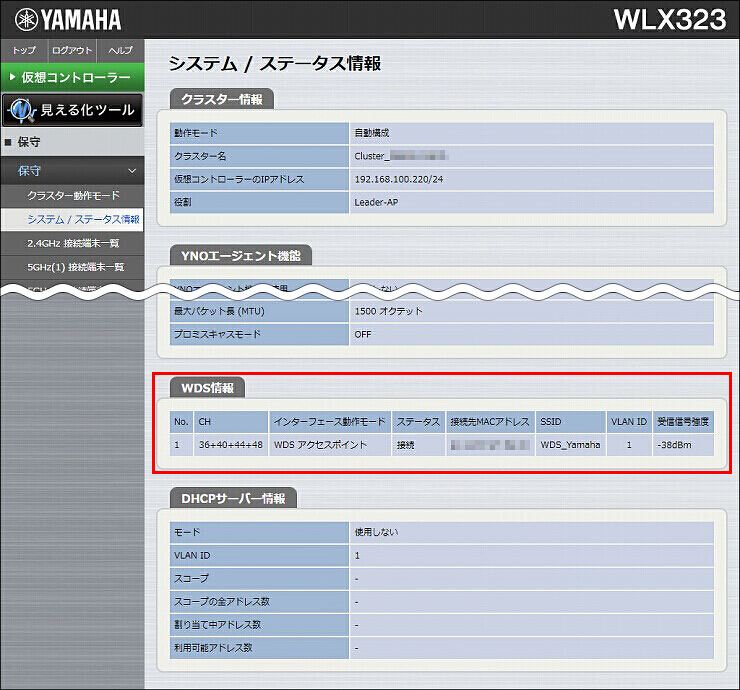This screenshot has height=690, width=740.
Task: Click the スコープの全アドレス数 label
Action: click(x=222, y=602)
